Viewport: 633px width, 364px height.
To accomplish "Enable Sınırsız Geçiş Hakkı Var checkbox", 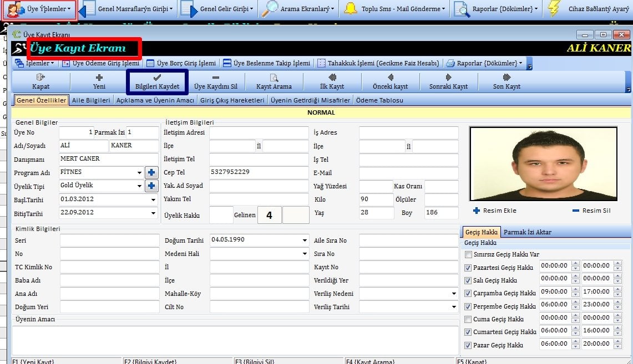I will click(469, 254).
